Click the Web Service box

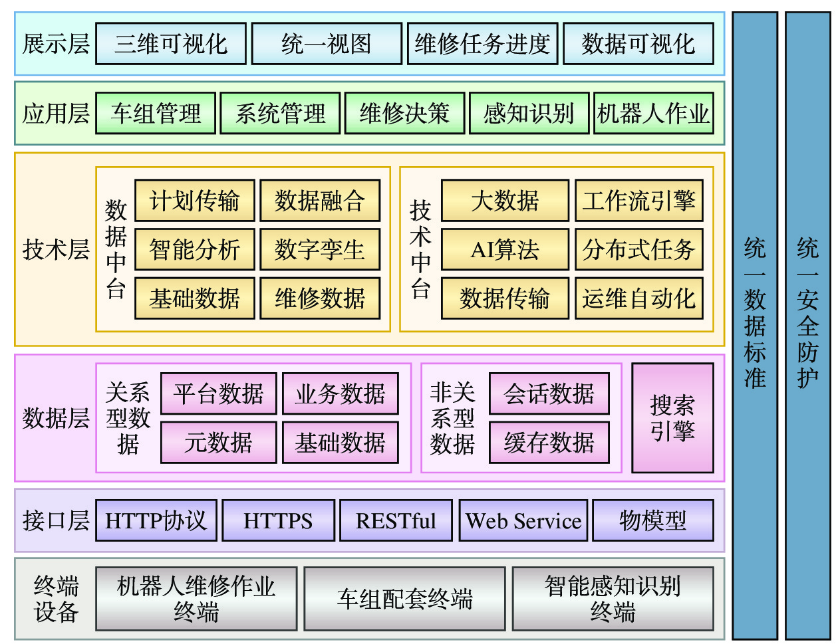pyautogui.click(x=523, y=520)
